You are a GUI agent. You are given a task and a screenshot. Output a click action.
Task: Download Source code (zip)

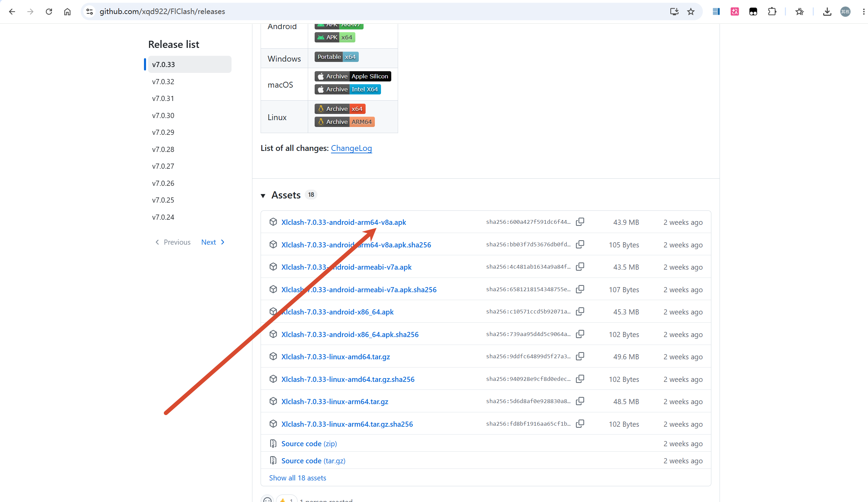pos(309,444)
